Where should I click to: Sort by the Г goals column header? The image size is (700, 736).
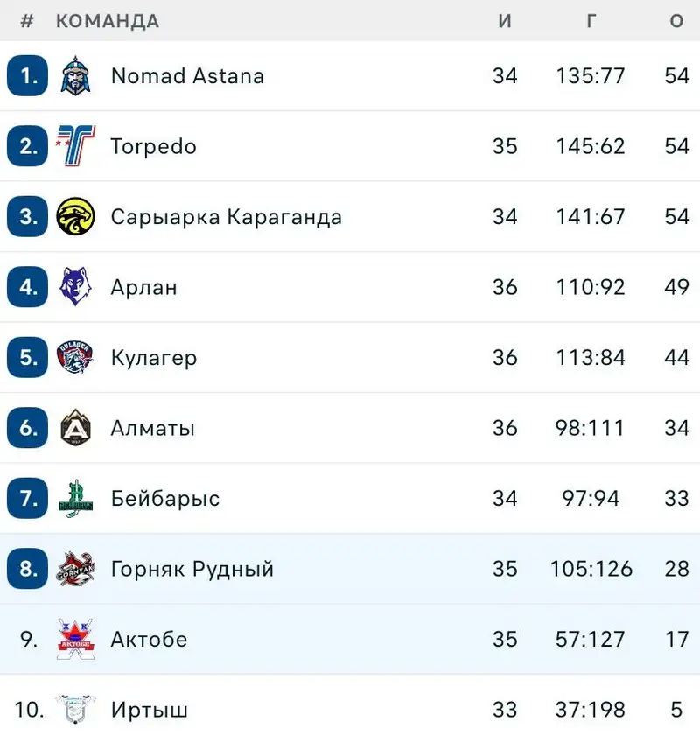tap(591, 21)
